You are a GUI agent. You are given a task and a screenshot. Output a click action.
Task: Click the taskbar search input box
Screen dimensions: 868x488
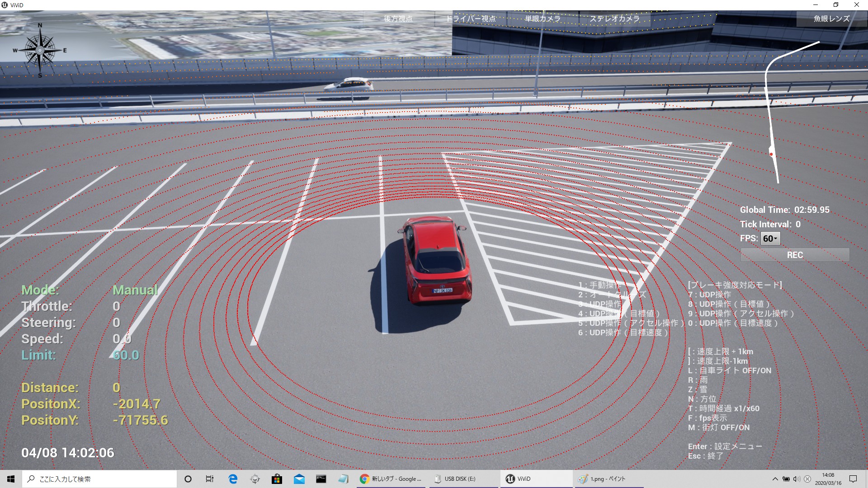(x=99, y=479)
